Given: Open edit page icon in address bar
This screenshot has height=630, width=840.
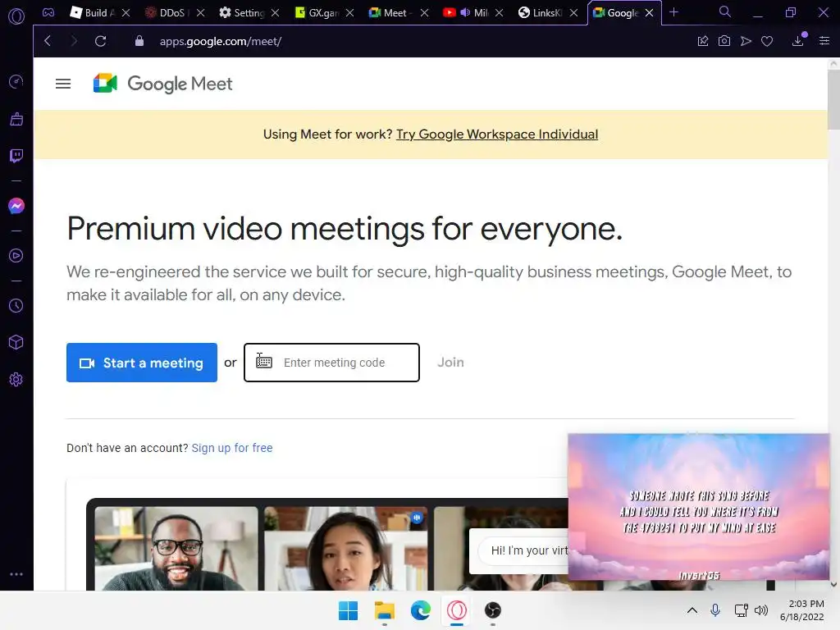Looking at the screenshot, I should pyautogui.click(x=703, y=41).
